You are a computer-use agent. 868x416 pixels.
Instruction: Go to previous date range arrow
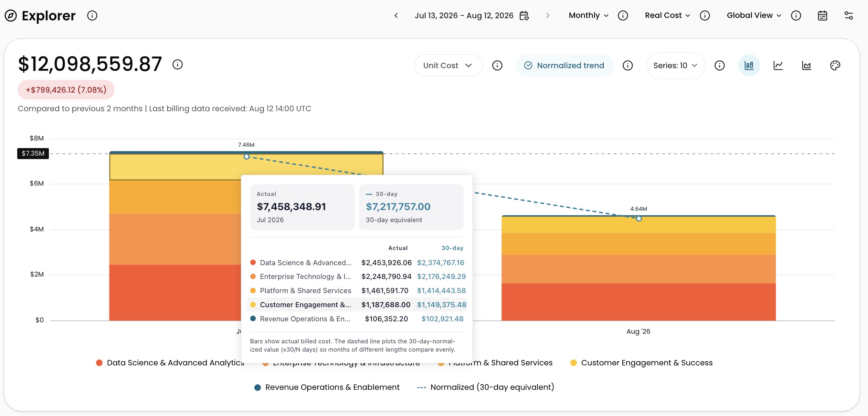(396, 15)
